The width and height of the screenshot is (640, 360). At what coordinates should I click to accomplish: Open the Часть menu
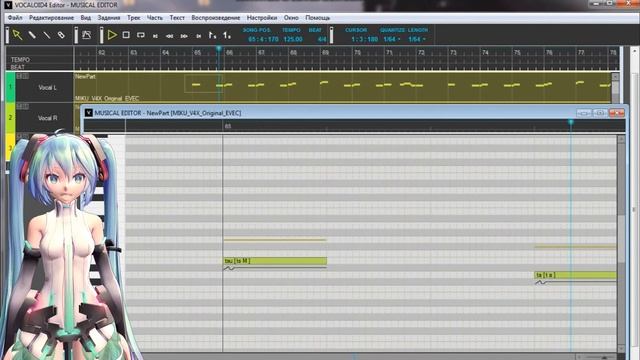(155, 18)
